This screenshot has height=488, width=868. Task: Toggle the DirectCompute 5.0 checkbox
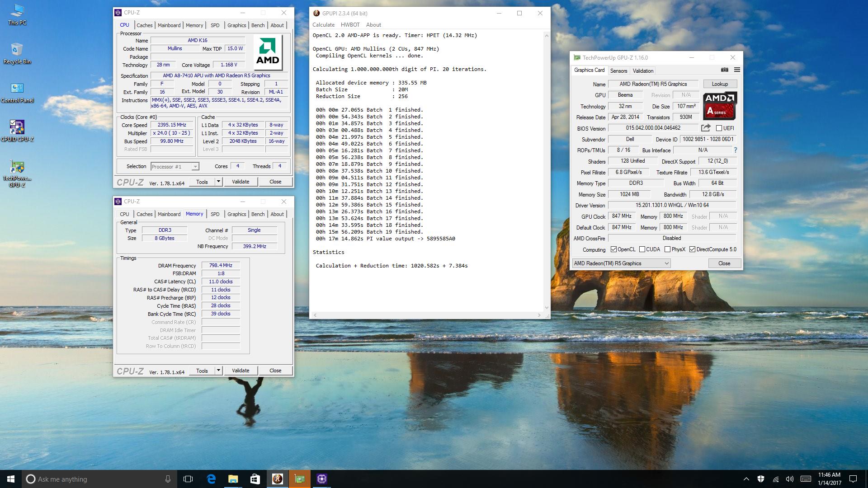click(692, 249)
